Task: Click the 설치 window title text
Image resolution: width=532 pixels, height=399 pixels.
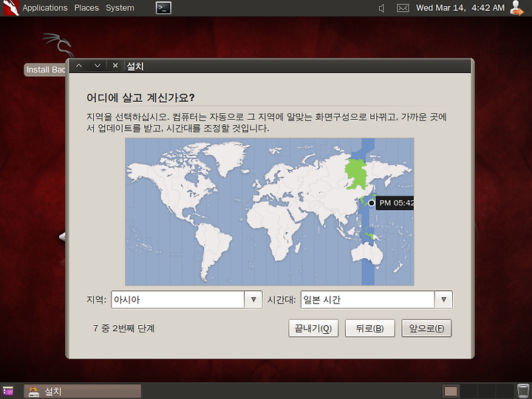Action: tap(135, 66)
